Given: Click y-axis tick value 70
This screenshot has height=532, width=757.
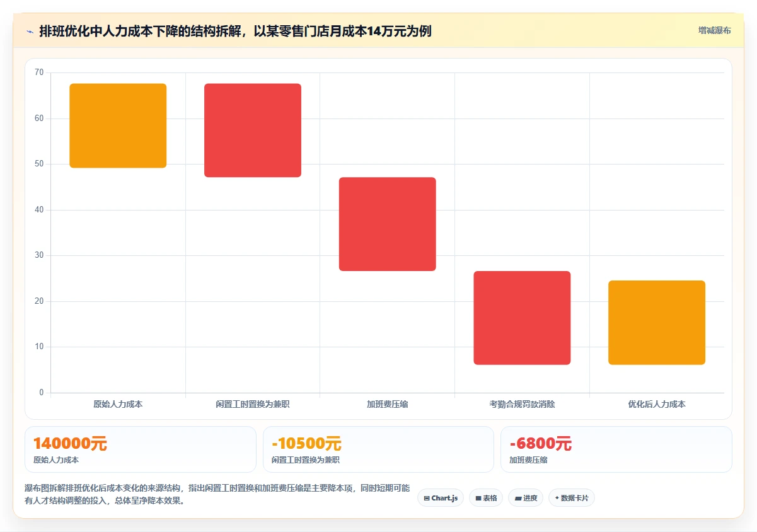Looking at the screenshot, I should click(39, 72).
